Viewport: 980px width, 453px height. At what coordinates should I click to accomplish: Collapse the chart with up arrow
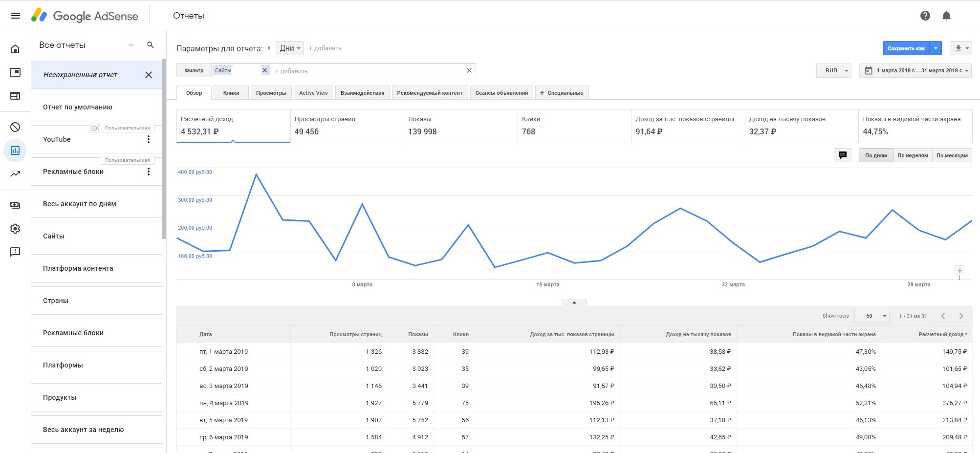574,302
